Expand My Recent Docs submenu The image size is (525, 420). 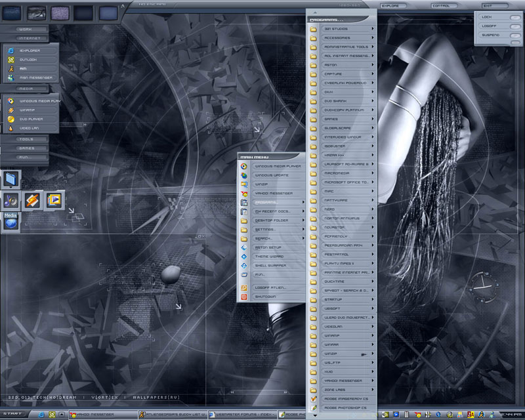click(x=272, y=211)
